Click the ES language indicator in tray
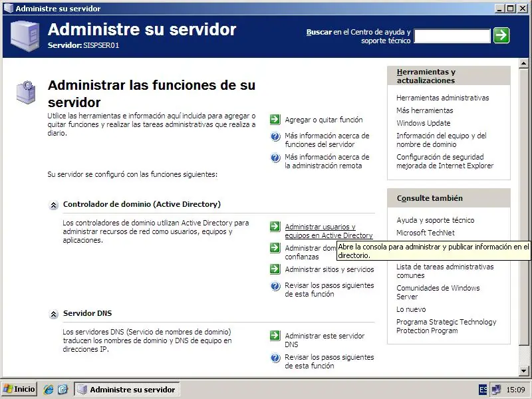 tap(483, 390)
